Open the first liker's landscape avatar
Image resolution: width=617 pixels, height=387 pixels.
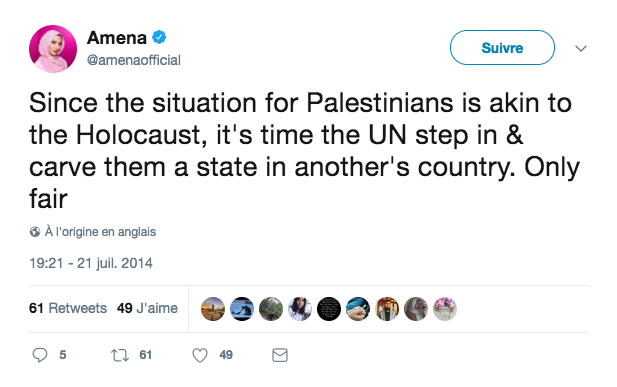click(x=213, y=309)
